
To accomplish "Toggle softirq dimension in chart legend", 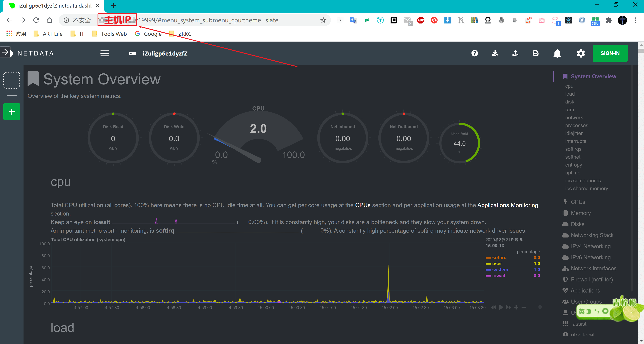I will coord(499,257).
